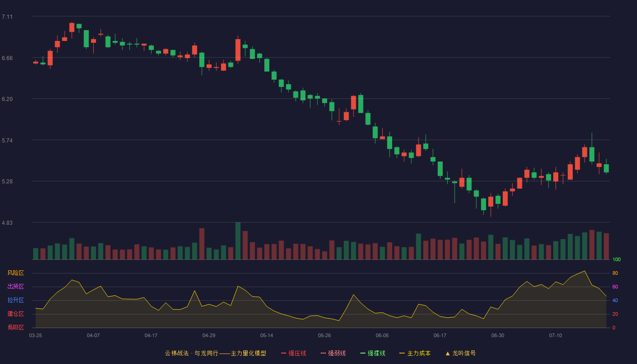This screenshot has height=364, width=637.
Task: Click the 06-17 date label
Action: pos(440,335)
